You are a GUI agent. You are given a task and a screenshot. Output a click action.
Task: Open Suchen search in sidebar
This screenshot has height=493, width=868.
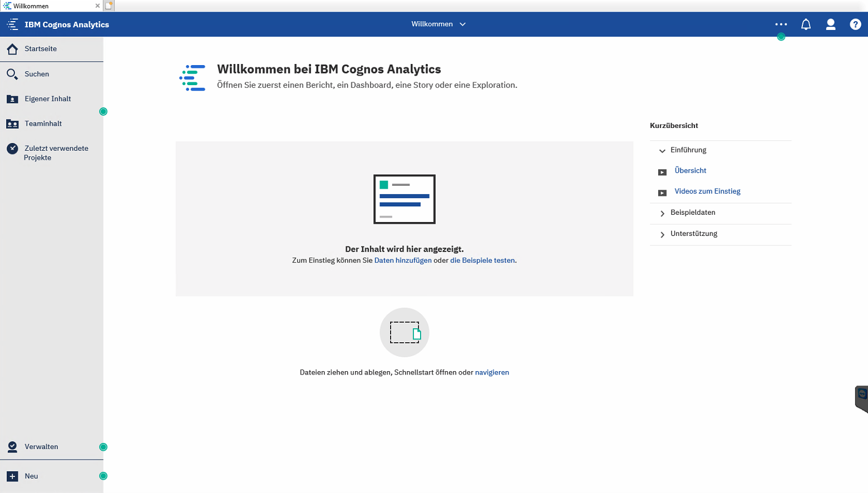[37, 74]
